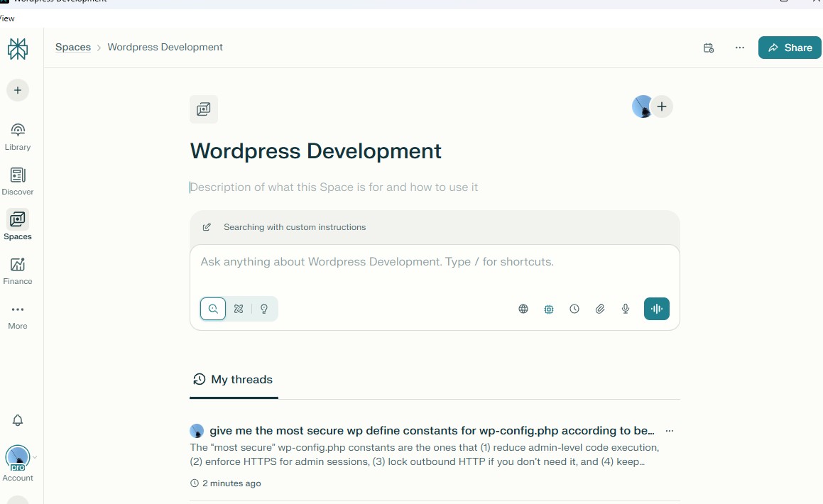
Task: Open the sources globe selector
Action: point(523,309)
